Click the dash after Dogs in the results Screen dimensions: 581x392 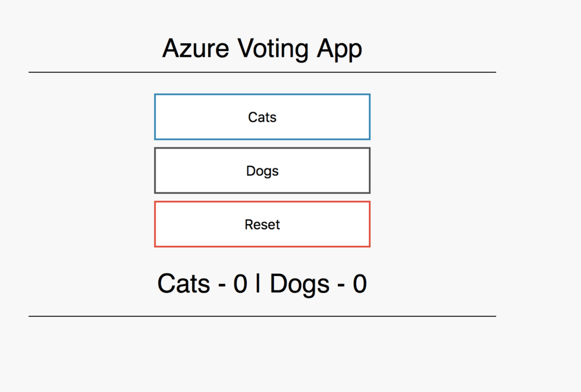(341, 285)
